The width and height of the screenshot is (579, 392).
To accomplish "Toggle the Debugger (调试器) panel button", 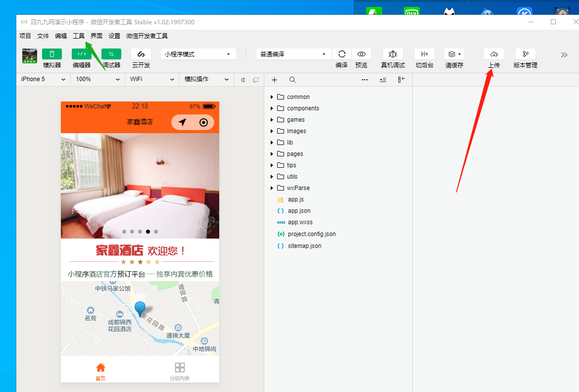I will pyautogui.click(x=111, y=54).
